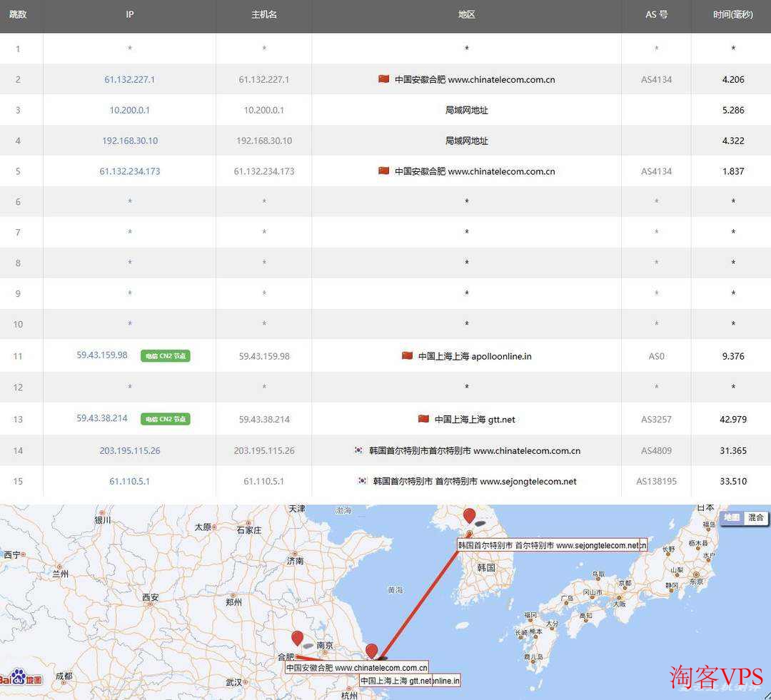Open IP link 192.168.30.10 in IP column
The height and width of the screenshot is (700, 771).
130,141
